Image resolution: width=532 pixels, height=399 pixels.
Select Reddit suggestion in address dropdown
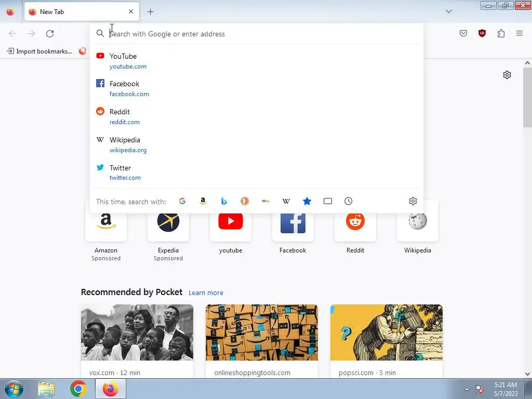257,116
